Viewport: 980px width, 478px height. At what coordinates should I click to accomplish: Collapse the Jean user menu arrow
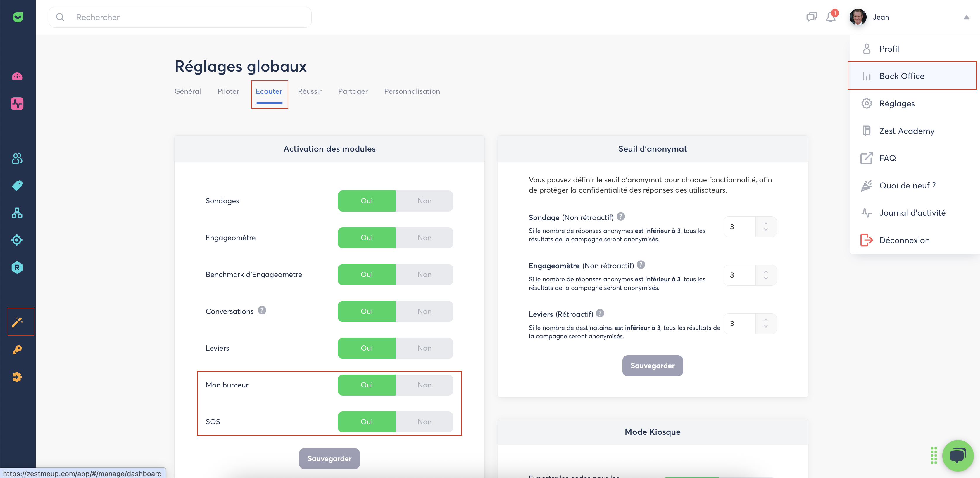click(966, 18)
